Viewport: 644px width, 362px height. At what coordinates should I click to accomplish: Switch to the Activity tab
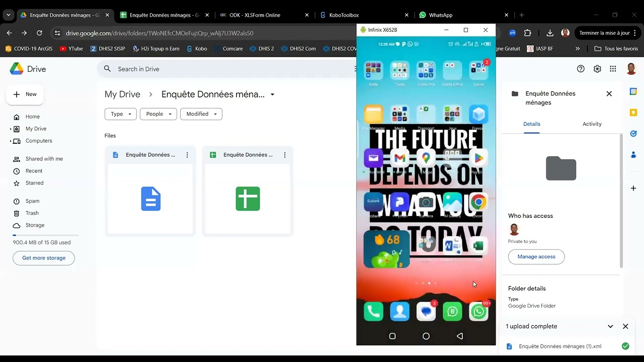[x=592, y=124]
